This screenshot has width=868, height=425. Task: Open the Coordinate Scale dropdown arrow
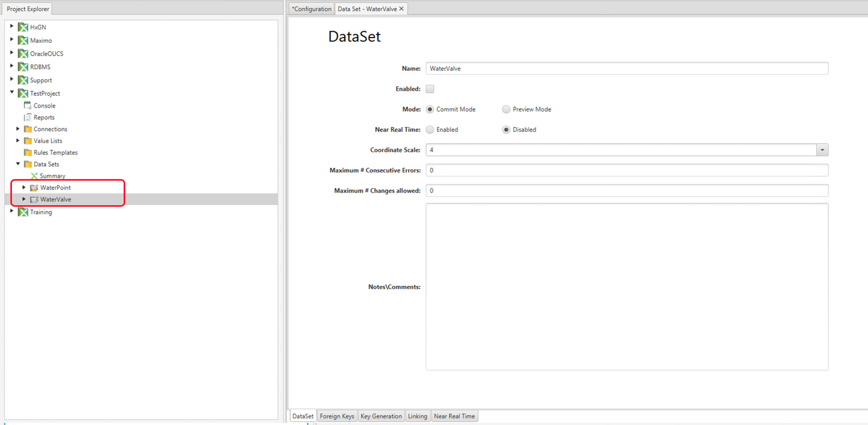(x=822, y=150)
